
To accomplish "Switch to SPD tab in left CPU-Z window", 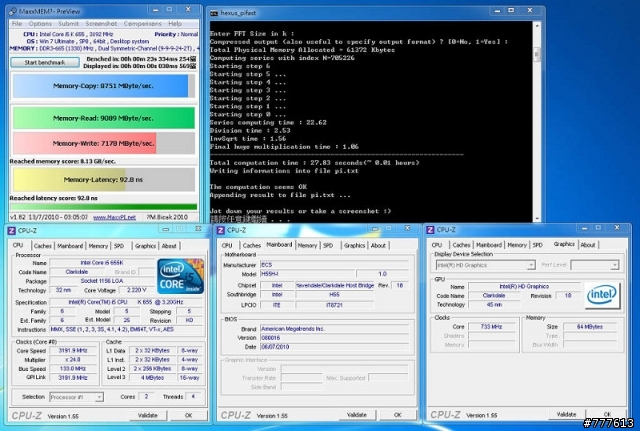I will coord(119,246).
